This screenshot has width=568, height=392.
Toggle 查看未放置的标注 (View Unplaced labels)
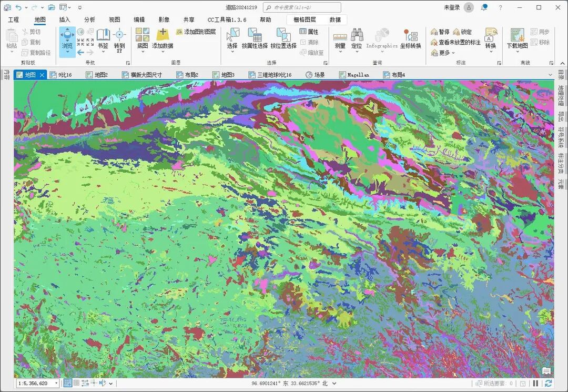tap(455, 43)
